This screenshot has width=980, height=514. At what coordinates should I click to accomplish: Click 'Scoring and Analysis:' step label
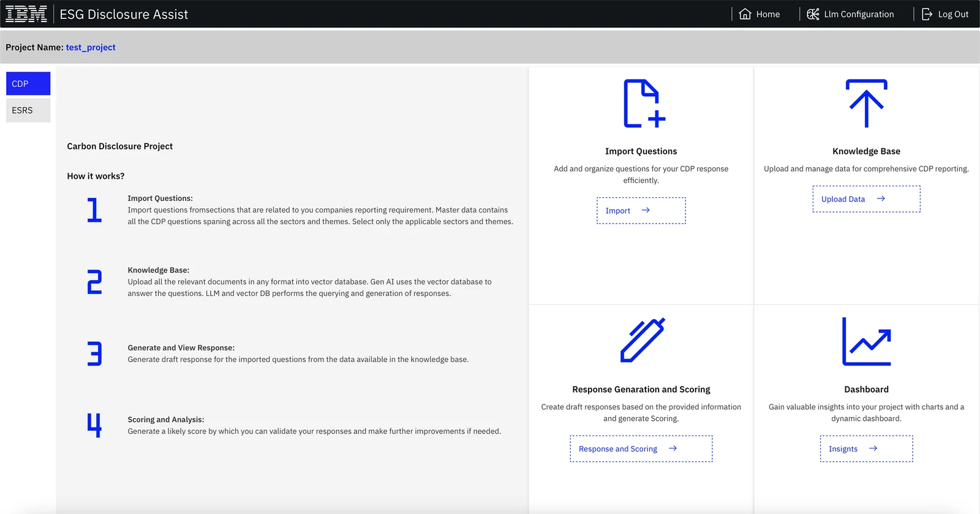165,419
